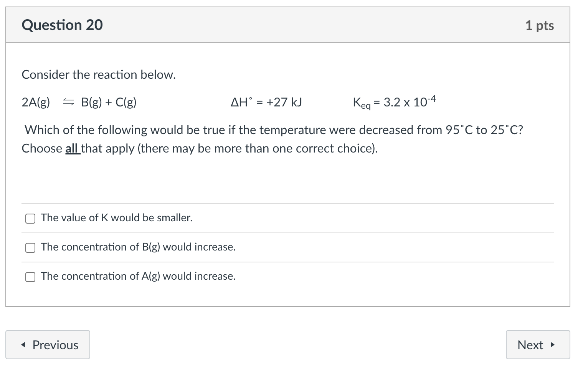Select the 'The value of K would be smaller.' answer text
This screenshot has width=588, height=370.
(117, 218)
